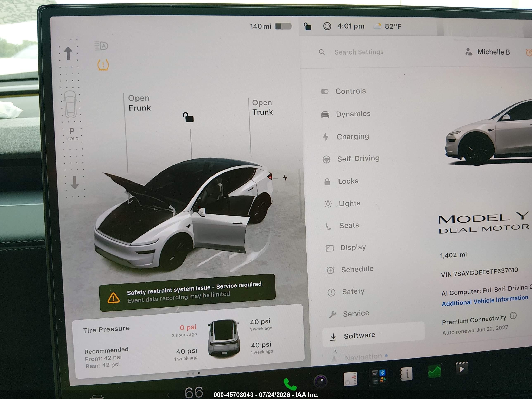
Task: Tap the search magnifier icon
Action: click(x=322, y=52)
